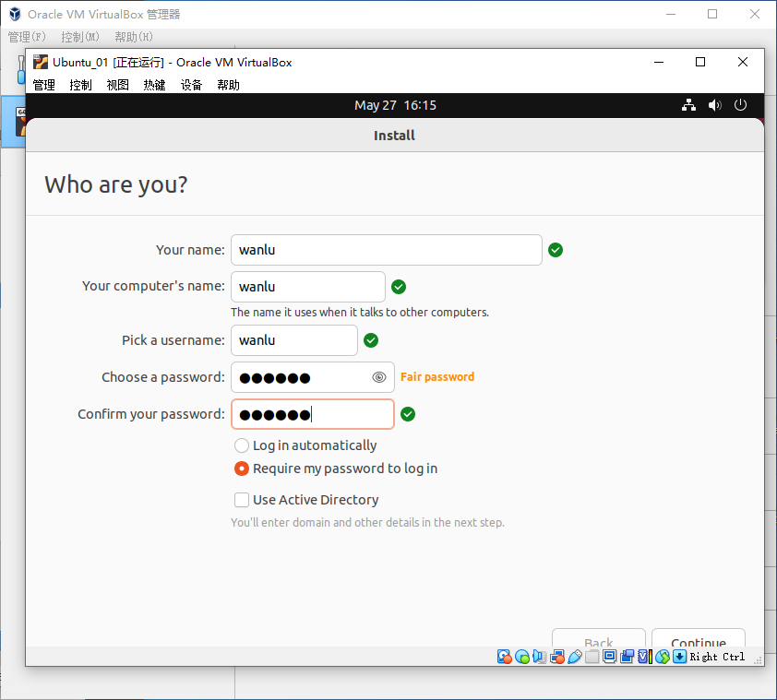Click the optical disk icon in VM status bar
This screenshot has height=700, width=777.
(x=522, y=657)
